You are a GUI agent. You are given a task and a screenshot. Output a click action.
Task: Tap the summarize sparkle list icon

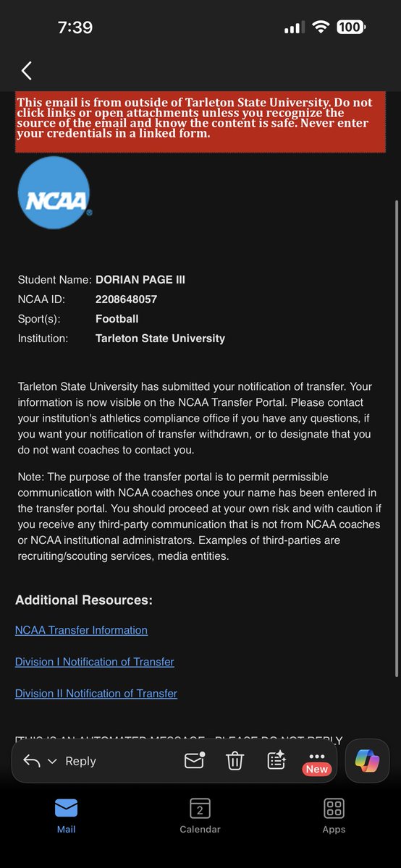277,760
